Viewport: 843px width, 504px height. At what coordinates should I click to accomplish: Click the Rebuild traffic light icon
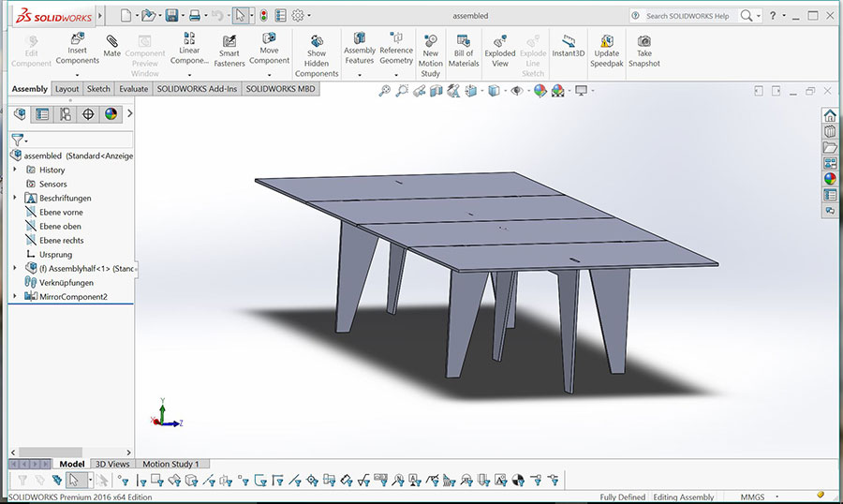point(263,16)
